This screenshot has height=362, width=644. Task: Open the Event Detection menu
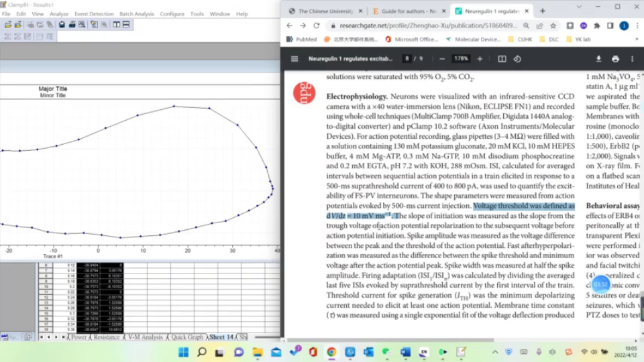pyautogui.click(x=94, y=13)
